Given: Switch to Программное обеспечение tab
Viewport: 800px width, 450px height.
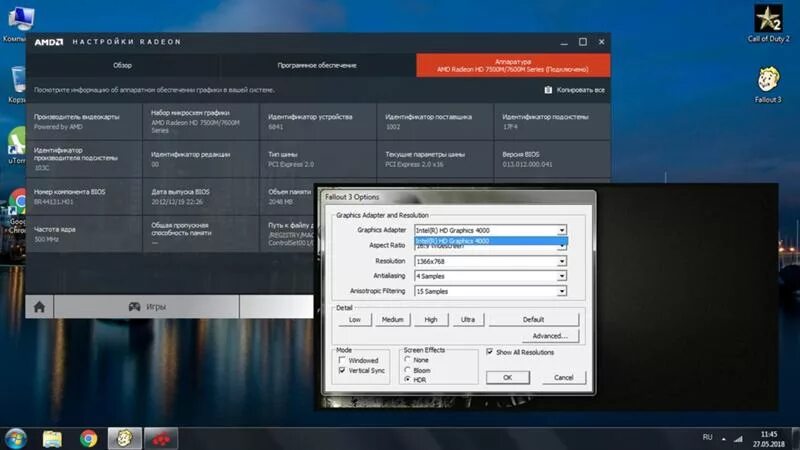Looking at the screenshot, I should (x=317, y=65).
